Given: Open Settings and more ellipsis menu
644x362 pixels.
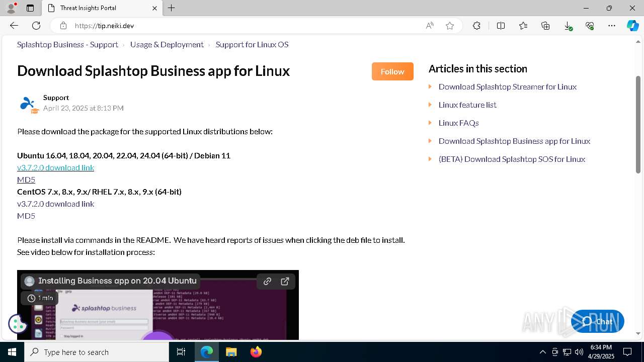Looking at the screenshot, I should pos(612,26).
